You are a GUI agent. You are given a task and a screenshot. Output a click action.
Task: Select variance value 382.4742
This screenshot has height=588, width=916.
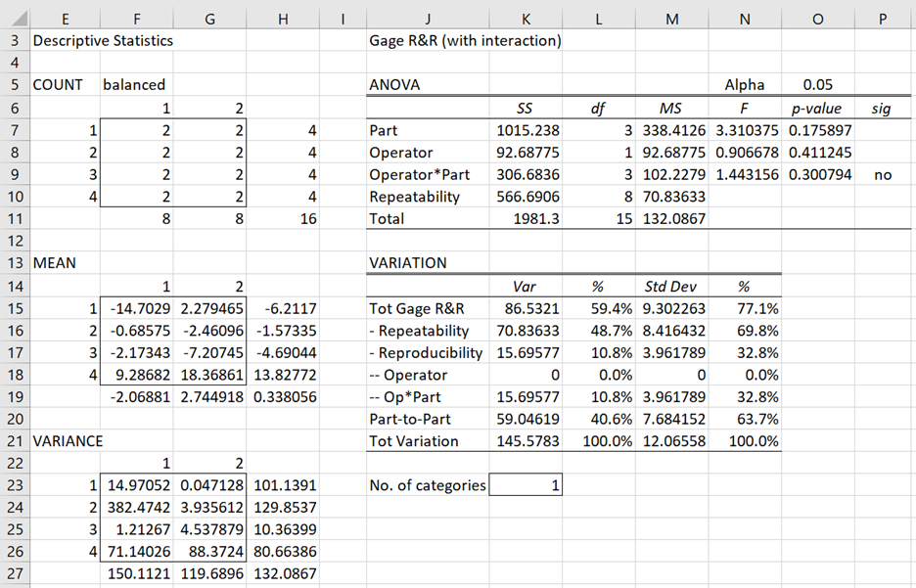[x=137, y=508]
